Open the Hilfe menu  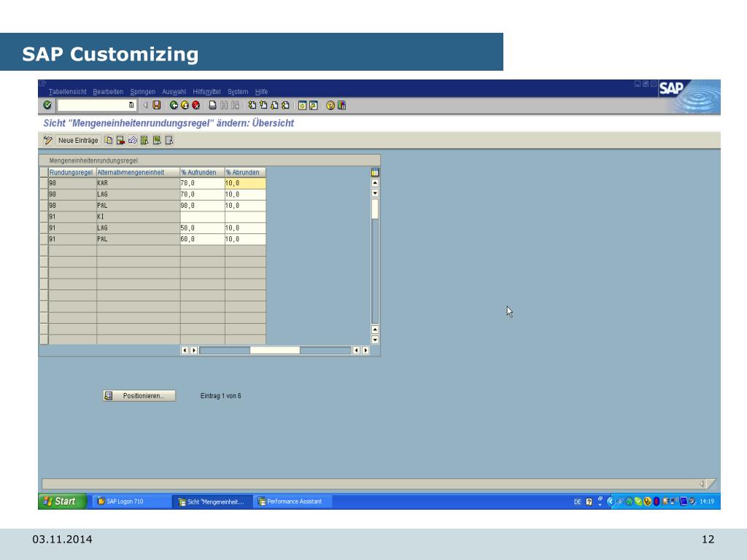[x=262, y=91]
